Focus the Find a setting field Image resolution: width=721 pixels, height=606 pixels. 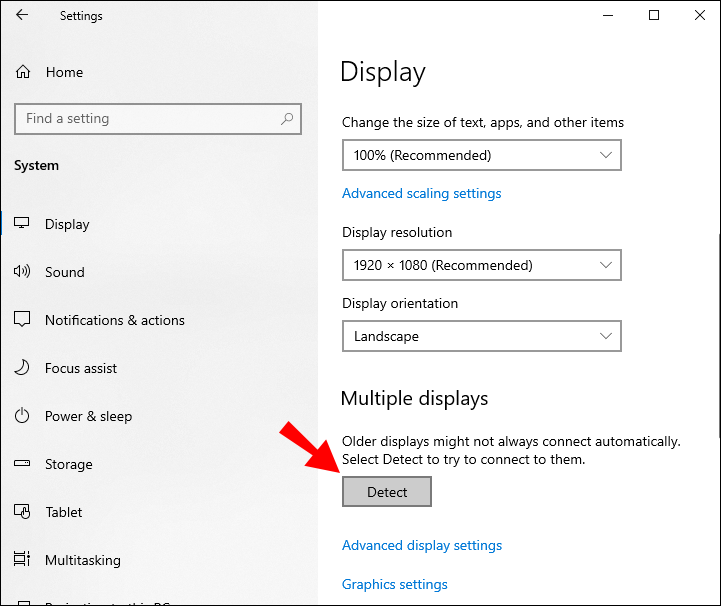click(158, 119)
